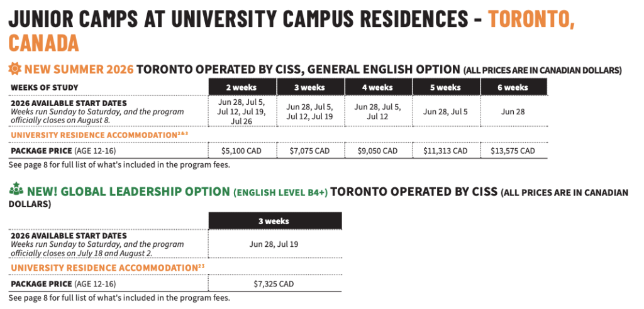Click the "Jun 28, Jul 19" start dates cell
The height and width of the screenshot is (309, 644).
tap(274, 244)
